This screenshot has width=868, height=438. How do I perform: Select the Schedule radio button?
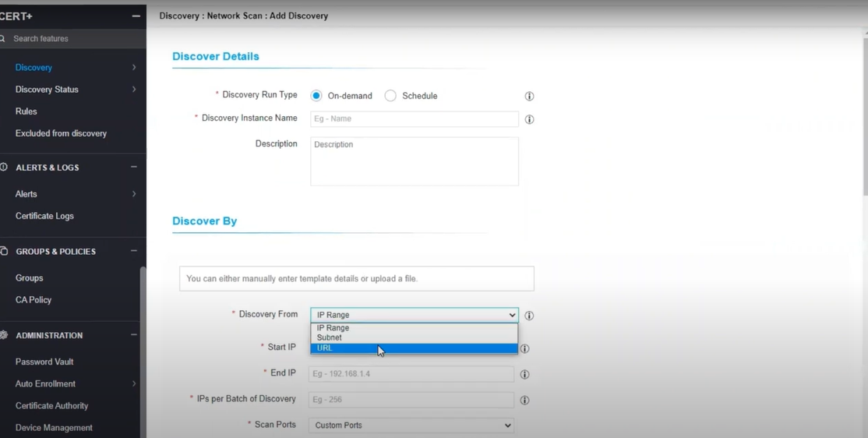point(390,96)
